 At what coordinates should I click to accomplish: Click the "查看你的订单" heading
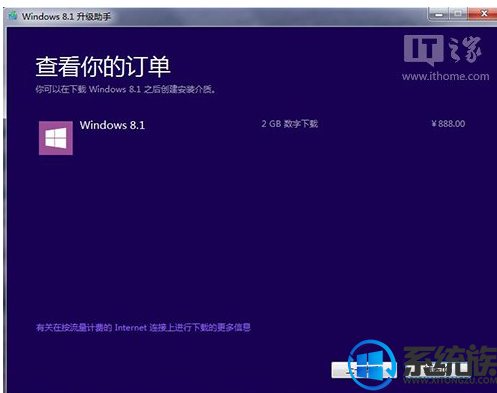pyautogui.click(x=103, y=66)
